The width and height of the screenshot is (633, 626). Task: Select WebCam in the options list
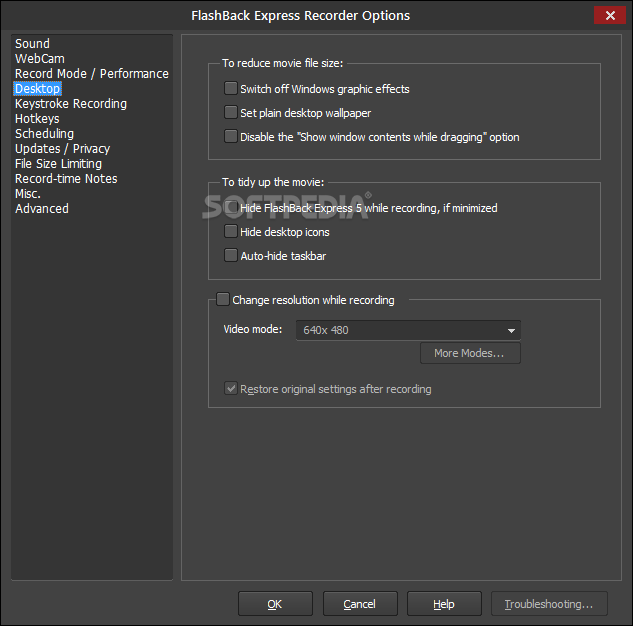(x=40, y=59)
